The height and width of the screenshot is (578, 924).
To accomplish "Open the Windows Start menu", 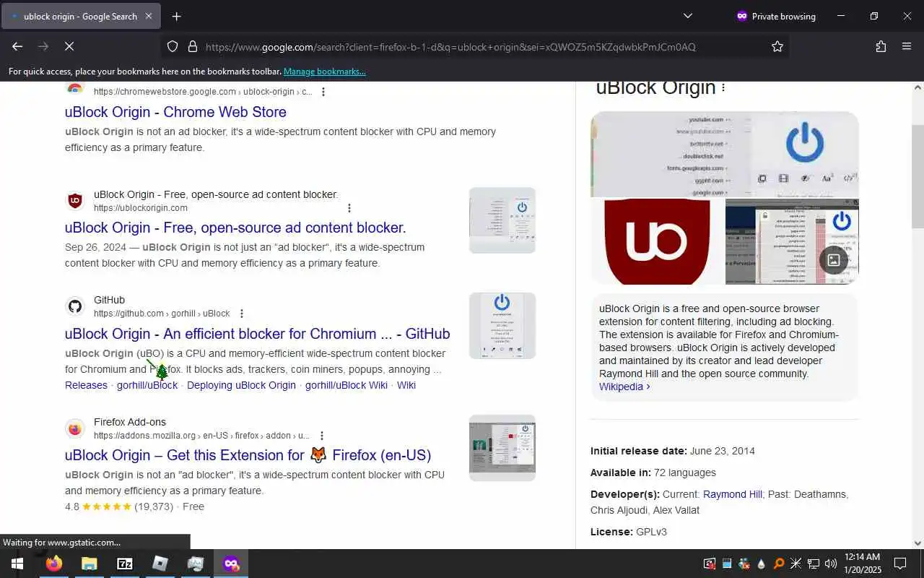I will [17, 564].
